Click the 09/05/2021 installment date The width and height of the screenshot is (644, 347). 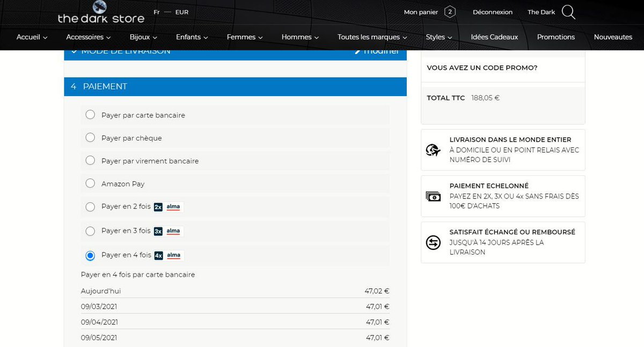[x=99, y=338]
